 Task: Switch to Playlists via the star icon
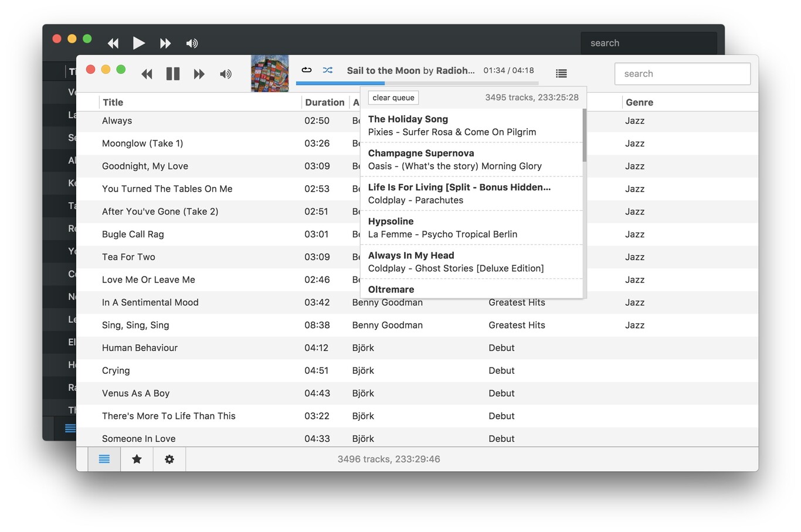pyautogui.click(x=137, y=459)
